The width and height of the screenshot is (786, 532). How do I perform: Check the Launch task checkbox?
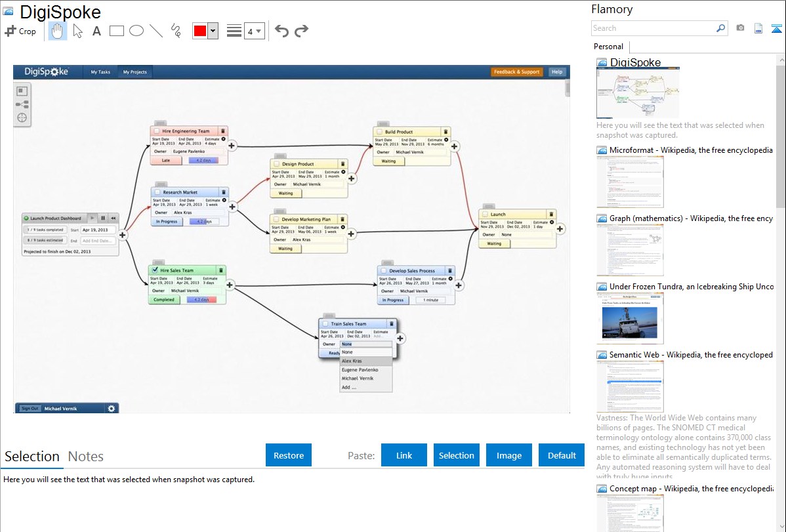pyautogui.click(x=485, y=214)
